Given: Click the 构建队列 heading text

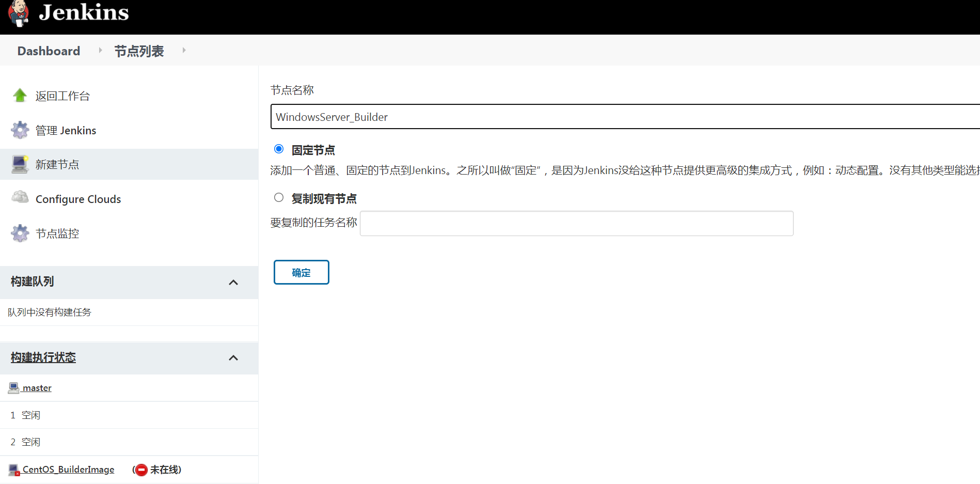Looking at the screenshot, I should (33, 282).
